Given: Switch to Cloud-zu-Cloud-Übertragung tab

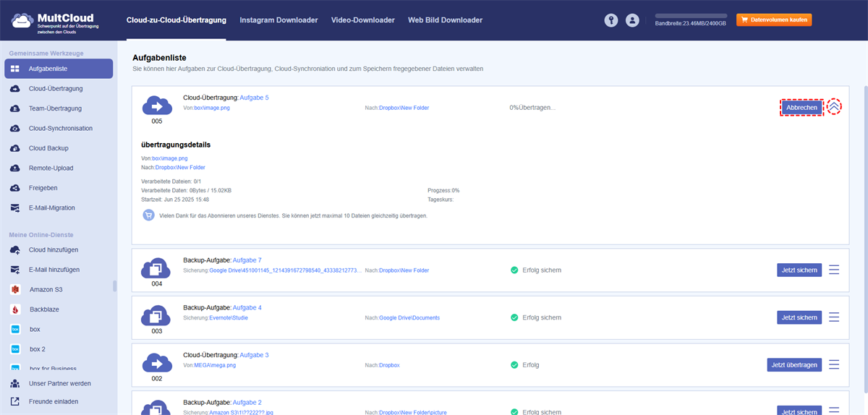Looking at the screenshot, I should click(176, 20).
